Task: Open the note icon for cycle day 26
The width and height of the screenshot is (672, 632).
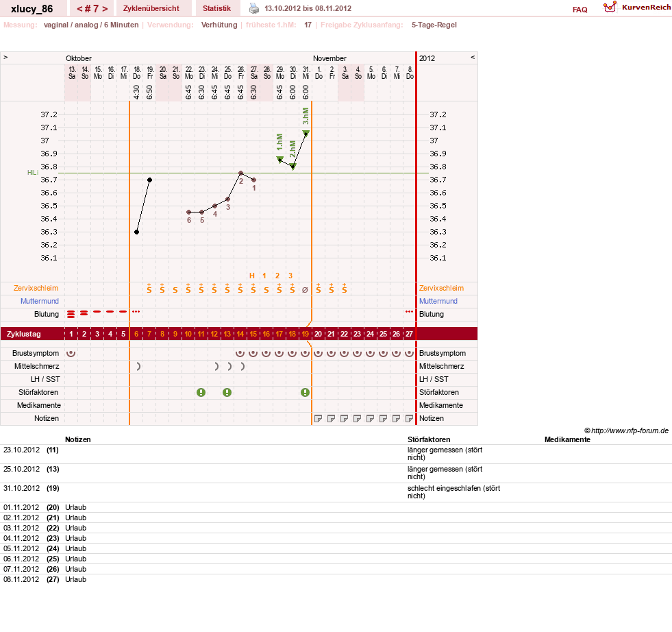Action: (396, 418)
